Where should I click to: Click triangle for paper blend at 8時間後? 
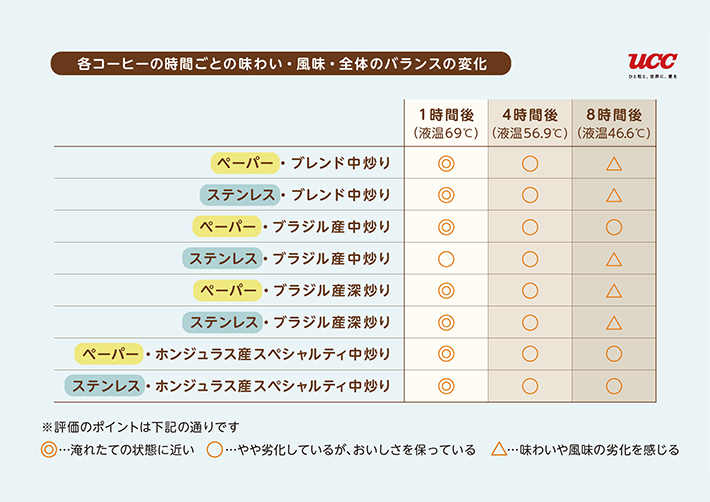[614, 164]
